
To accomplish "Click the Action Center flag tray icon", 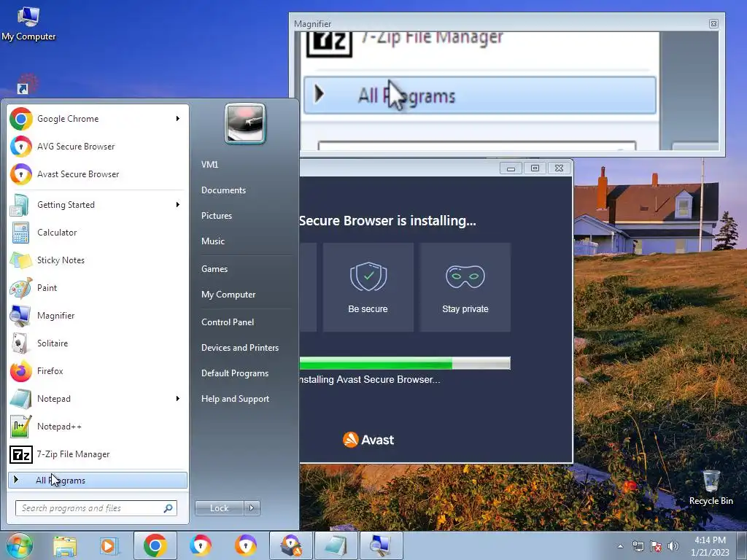I will point(656,546).
